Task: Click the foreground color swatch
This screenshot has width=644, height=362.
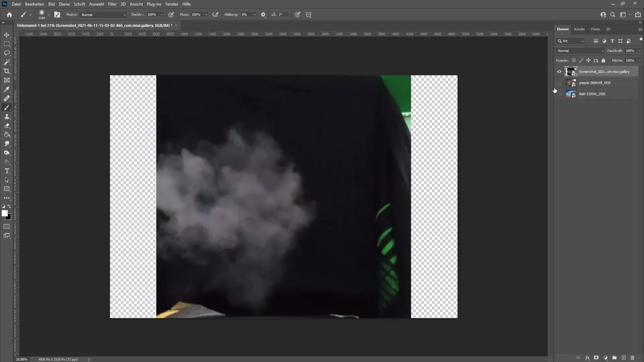Action: click(4, 213)
